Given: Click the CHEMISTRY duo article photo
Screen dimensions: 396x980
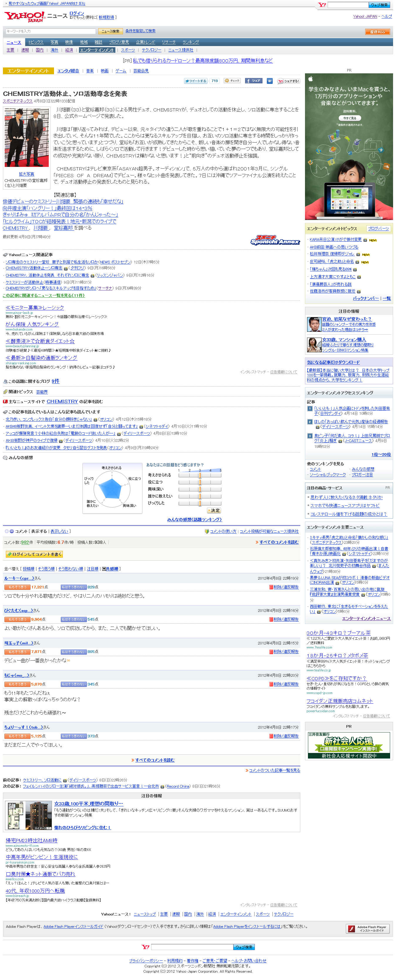Looking at the screenshot, I should [27, 137].
